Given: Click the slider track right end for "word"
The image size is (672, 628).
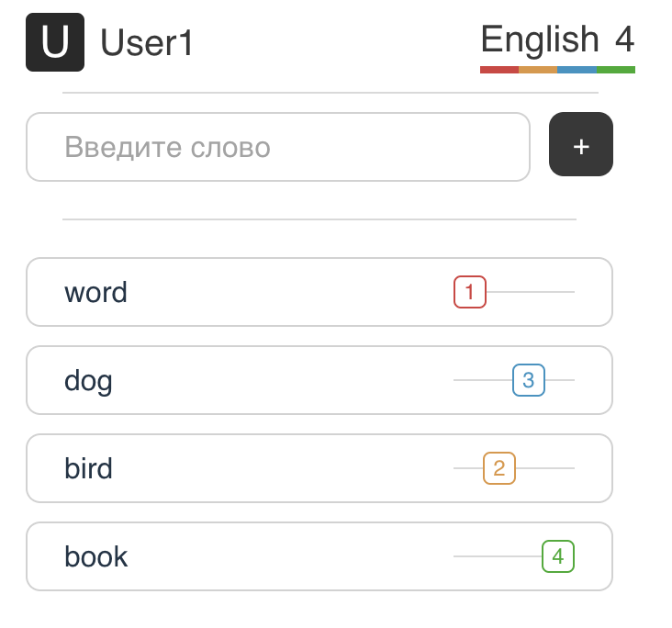Looking at the screenshot, I should [x=571, y=292].
